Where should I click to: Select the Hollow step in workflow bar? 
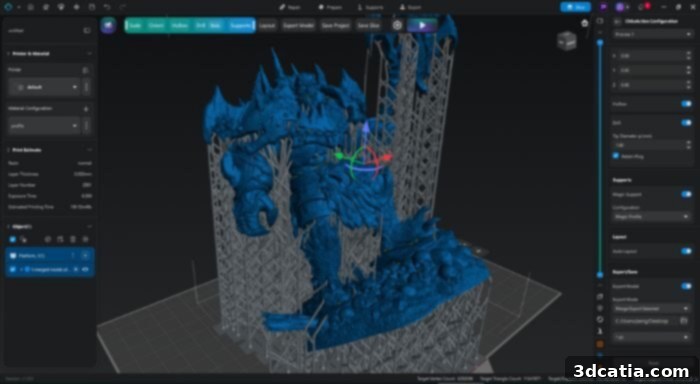pos(179,25)
